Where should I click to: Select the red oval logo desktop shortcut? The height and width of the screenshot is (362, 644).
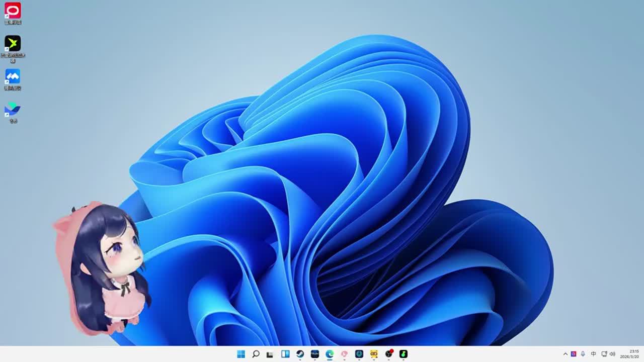(x=13, y=11)
